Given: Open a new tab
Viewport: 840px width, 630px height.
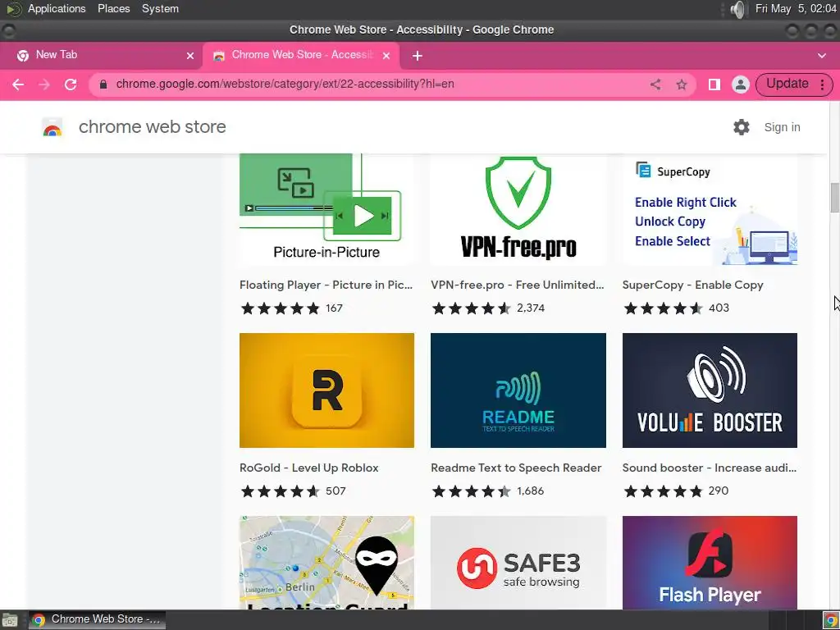Looking at the screenshot, I should 418,56.
